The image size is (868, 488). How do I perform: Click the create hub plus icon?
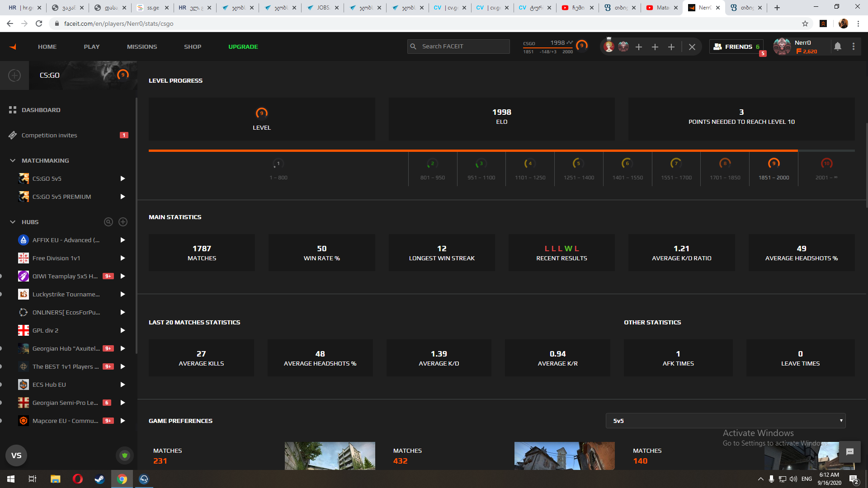click(123, 222)
